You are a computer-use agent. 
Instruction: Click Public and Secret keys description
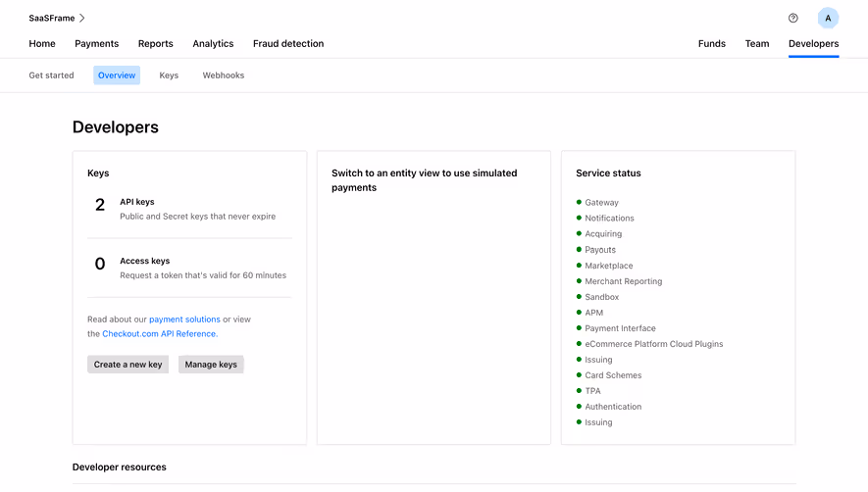(x=197, y=217)
